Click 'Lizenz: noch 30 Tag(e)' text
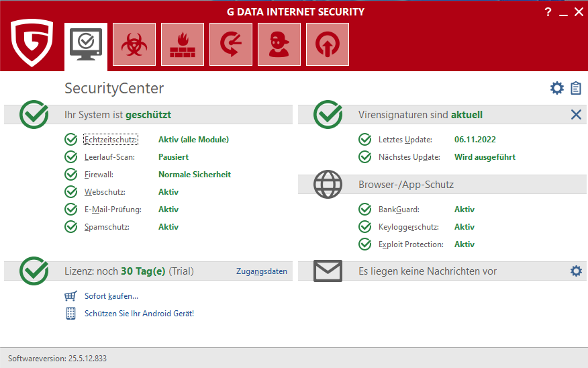 (x=115, y=271)
